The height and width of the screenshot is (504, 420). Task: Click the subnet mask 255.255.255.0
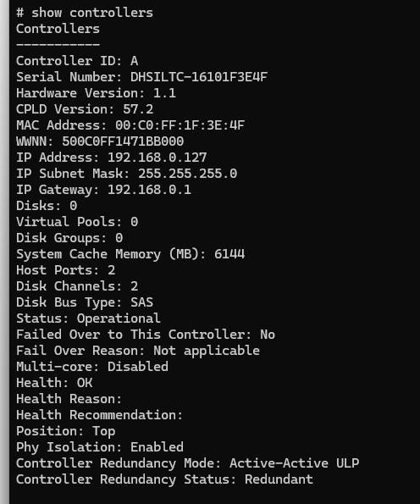pyautogui.click(x=188, y=174)
